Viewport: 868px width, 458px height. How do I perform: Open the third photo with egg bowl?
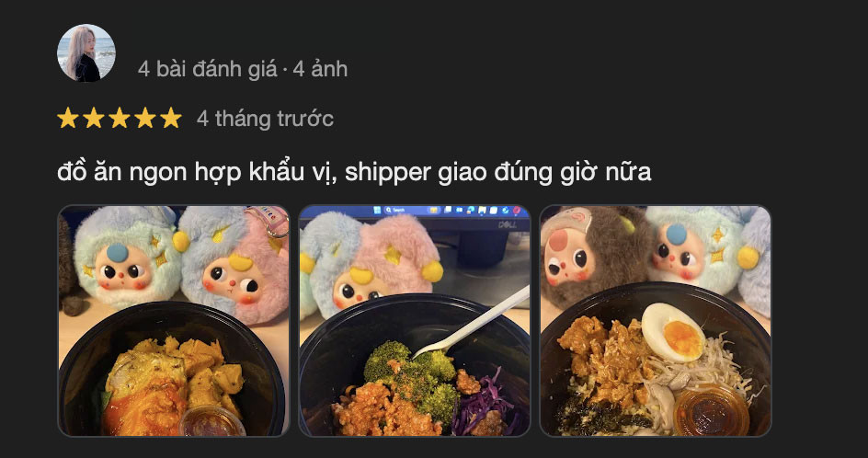656,321
